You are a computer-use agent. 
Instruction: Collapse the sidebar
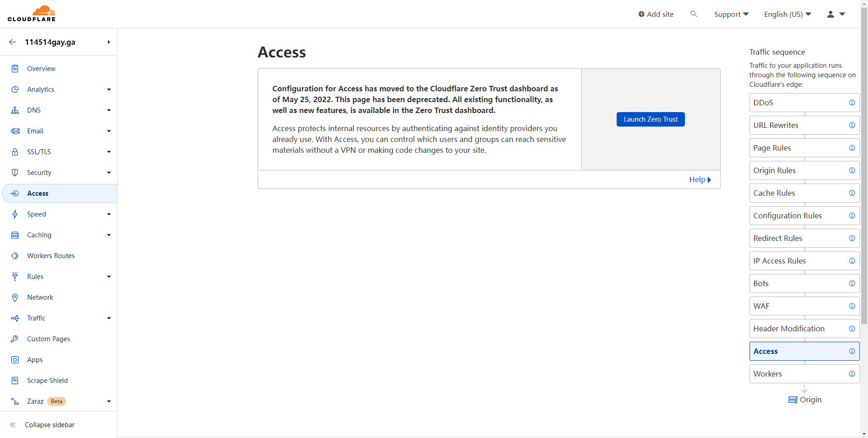coord(42,425)
